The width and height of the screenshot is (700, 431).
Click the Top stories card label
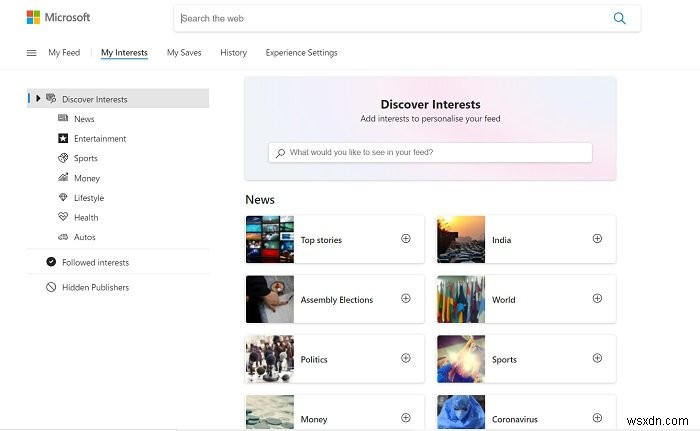pos(321,240)
